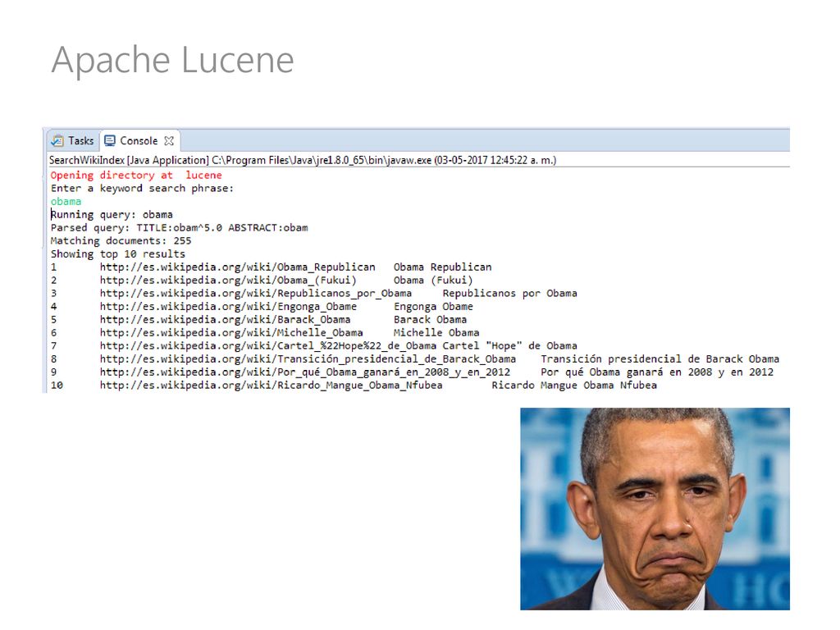The image size is (840, 630).
Task: Click the 'Running query: obama' line
Action: 112,215
